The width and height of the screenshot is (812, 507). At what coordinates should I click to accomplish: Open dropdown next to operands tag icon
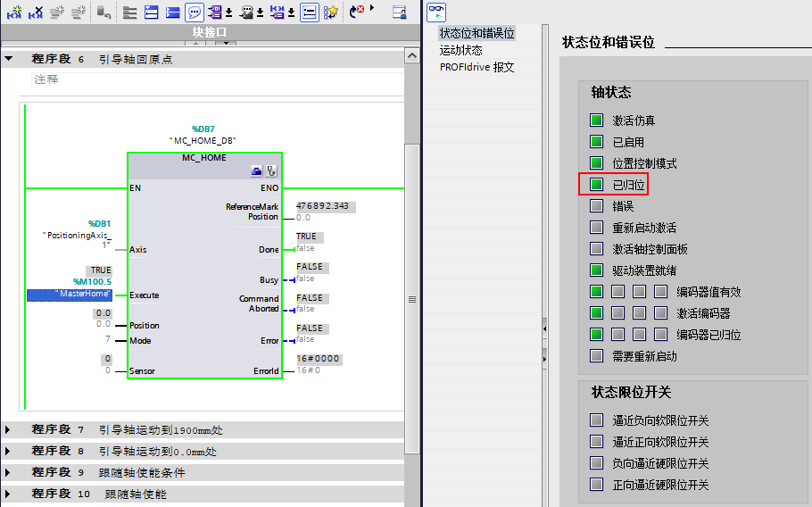point(228,12)
